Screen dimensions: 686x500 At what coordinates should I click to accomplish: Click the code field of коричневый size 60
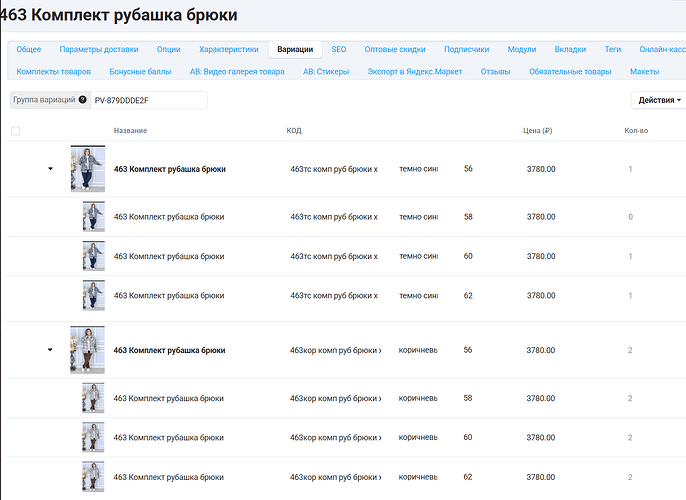[x=335, y=437]
